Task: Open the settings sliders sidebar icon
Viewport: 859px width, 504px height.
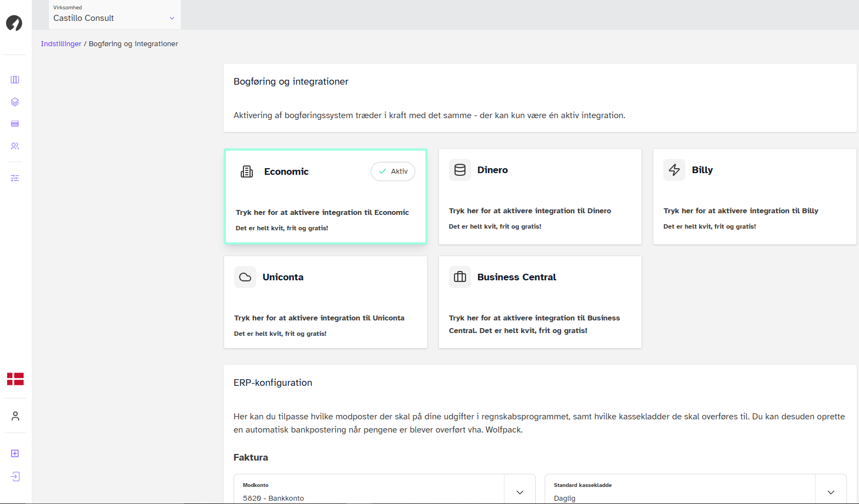Action: (15, 178)
